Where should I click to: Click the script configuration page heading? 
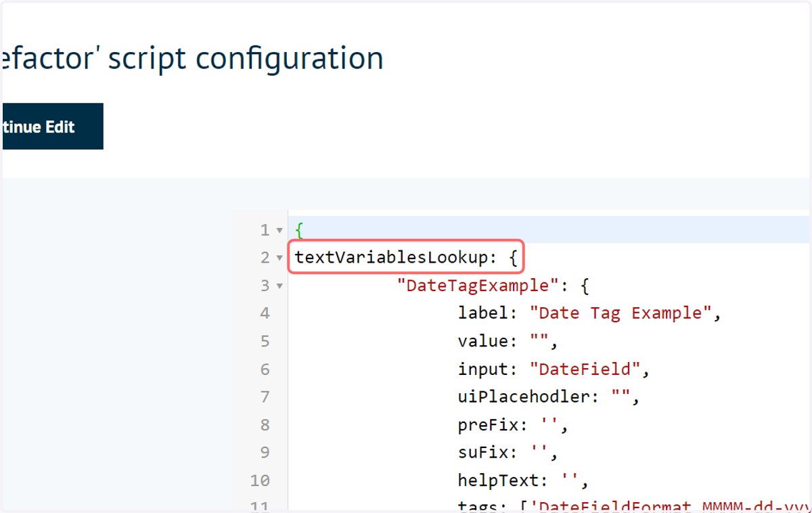coord(191,58)
